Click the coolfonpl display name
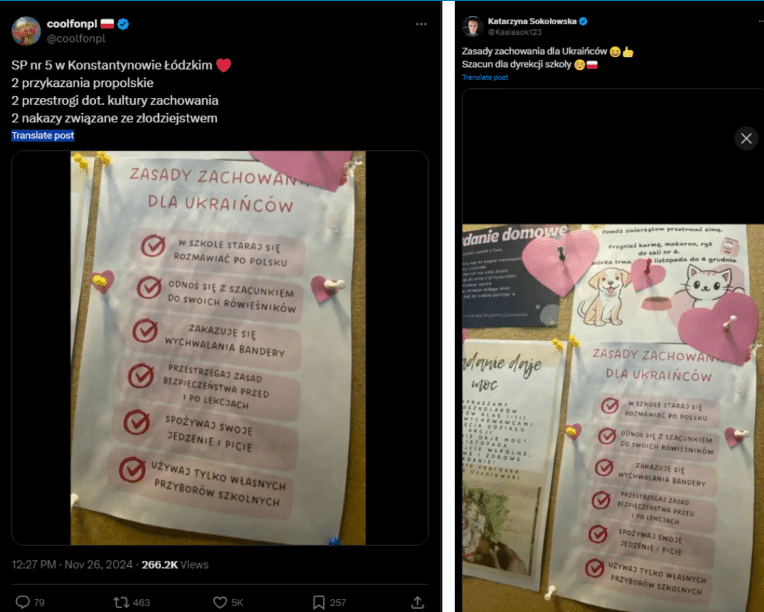The height and width of the screenshot is (612, 764). tap(72, 23)
